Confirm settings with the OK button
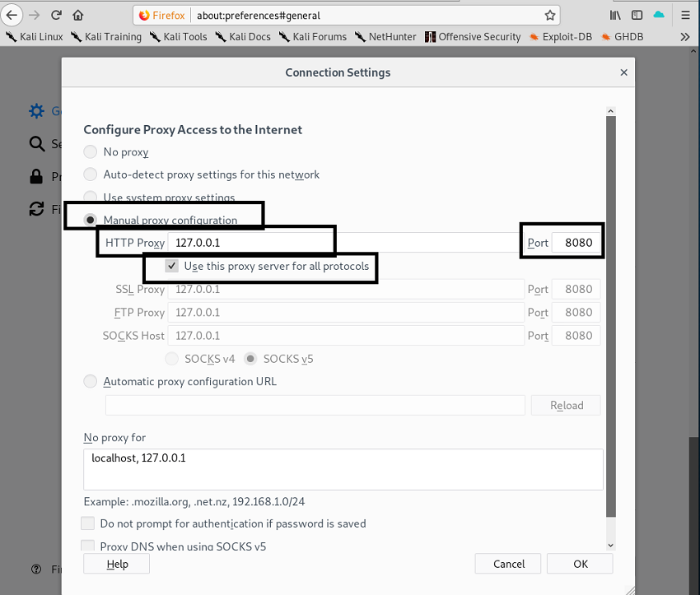Screen dimensions: 700x595 coord(580,564)
